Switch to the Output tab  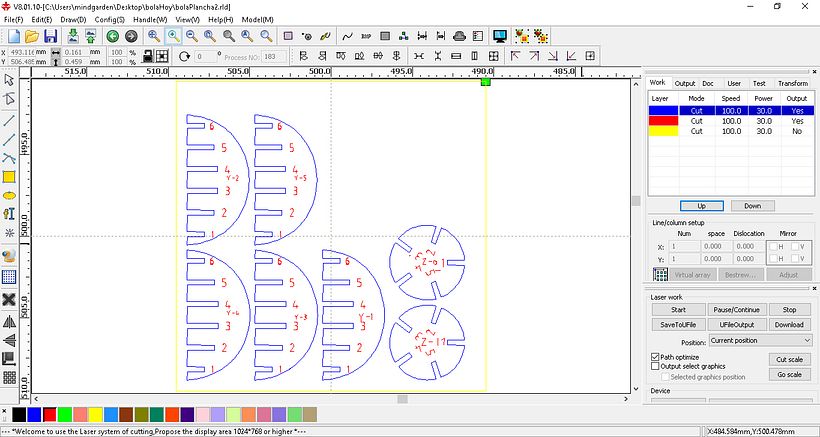(x=685, y=83)
